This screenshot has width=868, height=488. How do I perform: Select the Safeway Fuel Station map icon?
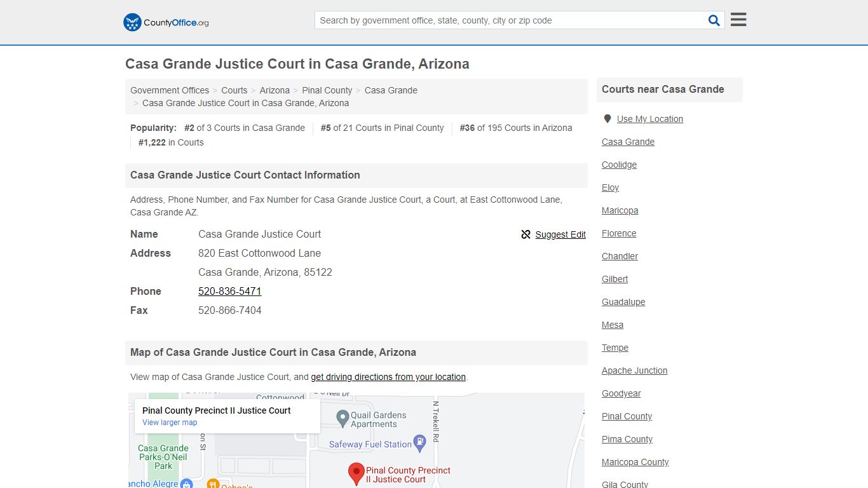419,443
